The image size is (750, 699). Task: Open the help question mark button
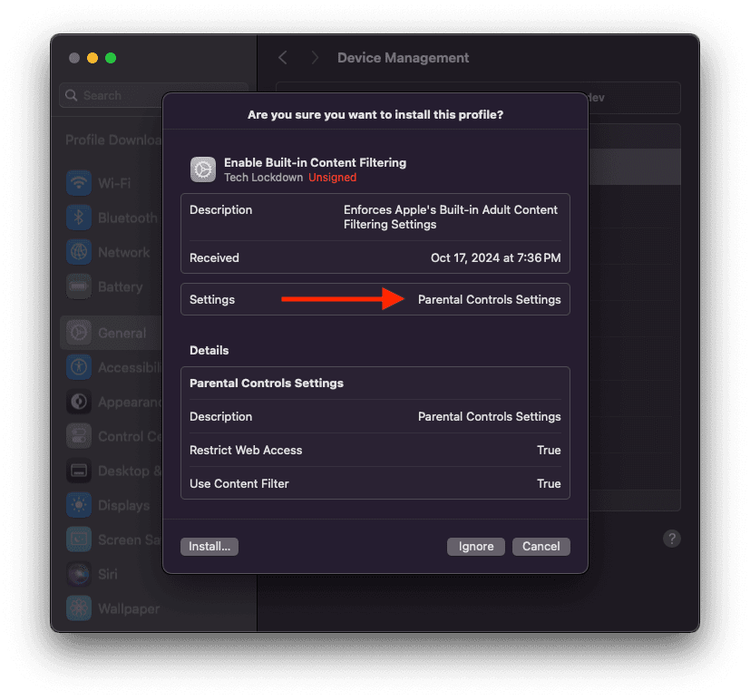coord(672,539)
